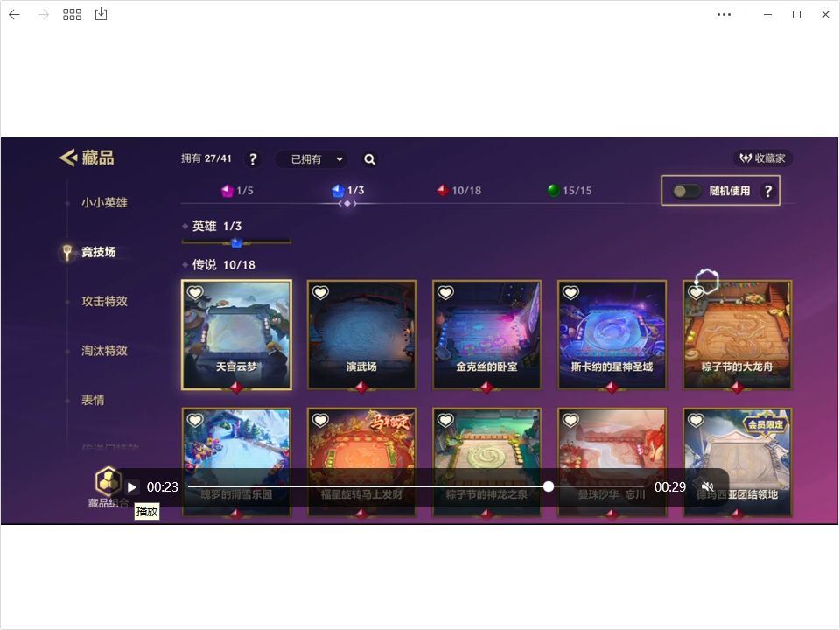Click the 藏品组合 hexagon icon
The image size is (840, 630).
(108, 481)
